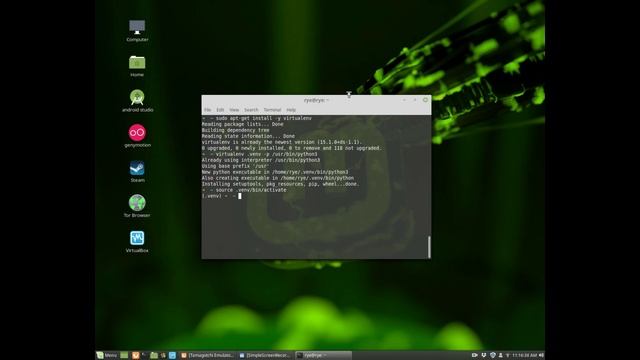Viewport: 640px width, 360px height.
Task: Open the Terminal menu in the terminal
Action: 272,110
